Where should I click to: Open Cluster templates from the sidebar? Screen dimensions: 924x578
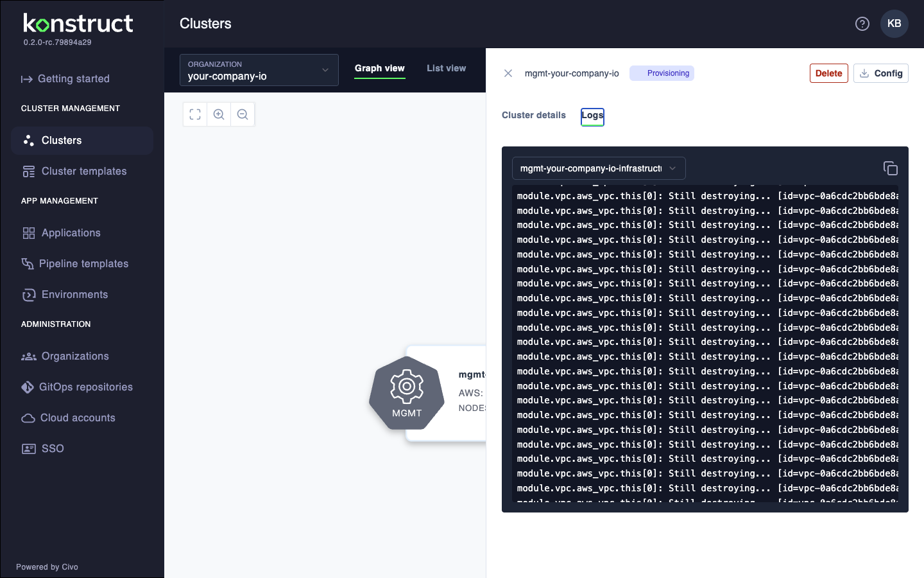point(29,171)
